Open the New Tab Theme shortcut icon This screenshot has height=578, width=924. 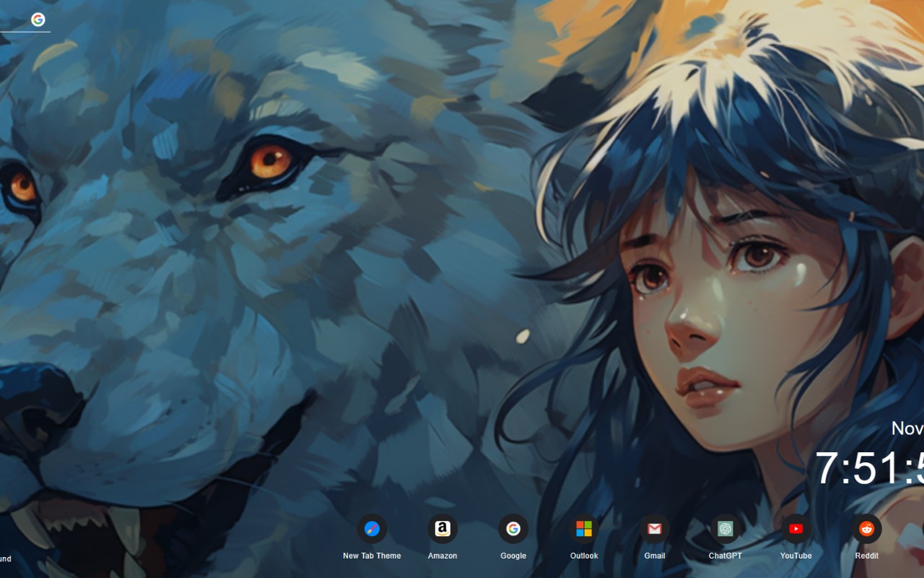click(x=372, y=529)
